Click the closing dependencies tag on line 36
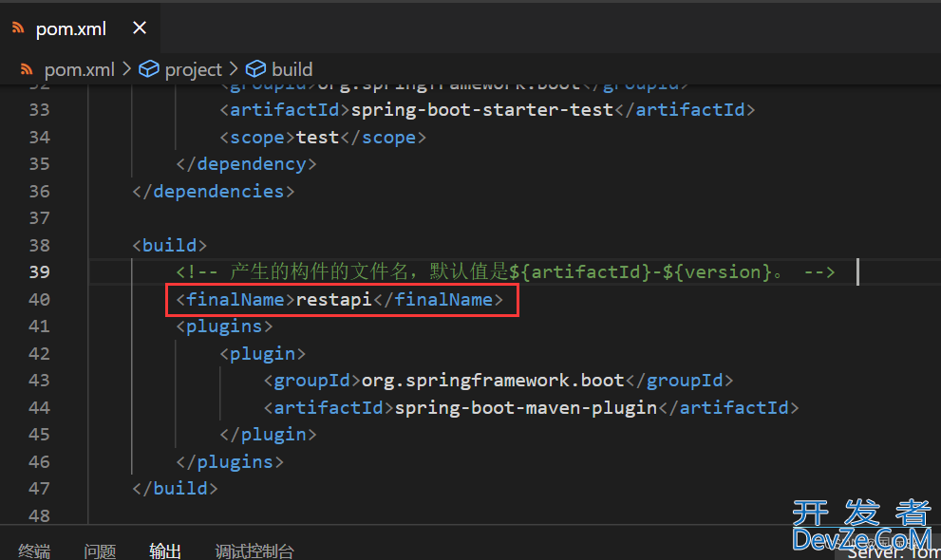The width and height of the screenshot is (941, 560). 214,192
